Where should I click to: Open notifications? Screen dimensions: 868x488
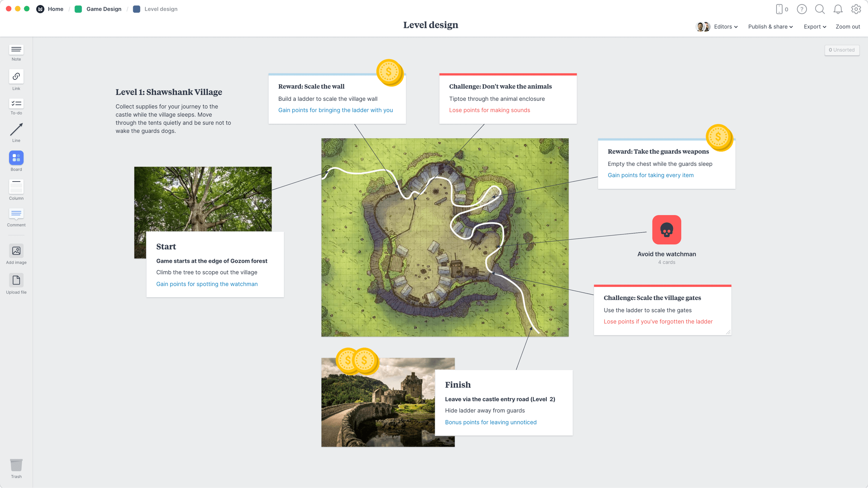point(838,9)
